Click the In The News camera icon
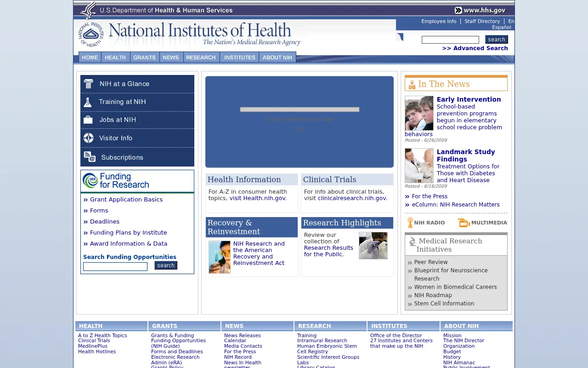Image resolution: width=588 pixels, height=368 pixels. coord(412,85)
